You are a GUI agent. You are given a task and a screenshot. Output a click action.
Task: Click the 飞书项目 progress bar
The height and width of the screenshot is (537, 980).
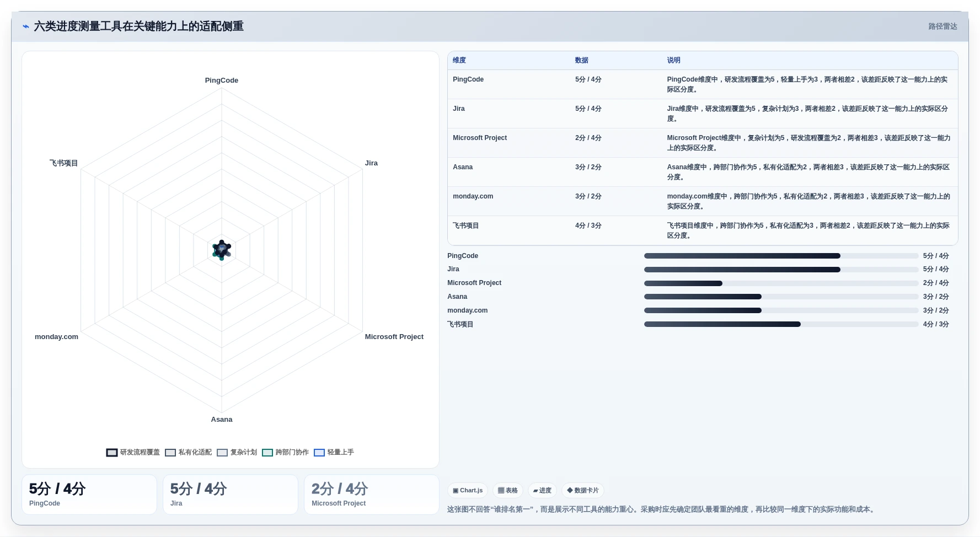pyautogui.click(x=781, y=324)
